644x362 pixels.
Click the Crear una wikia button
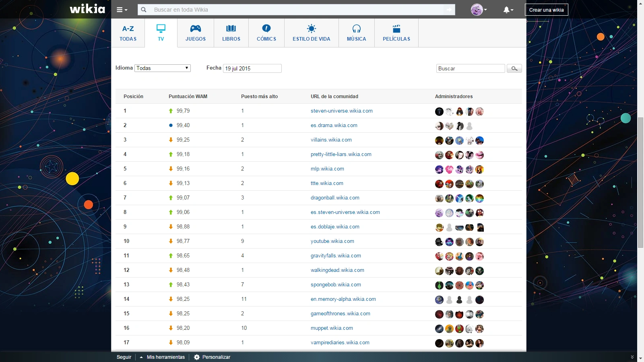(546, 10)
